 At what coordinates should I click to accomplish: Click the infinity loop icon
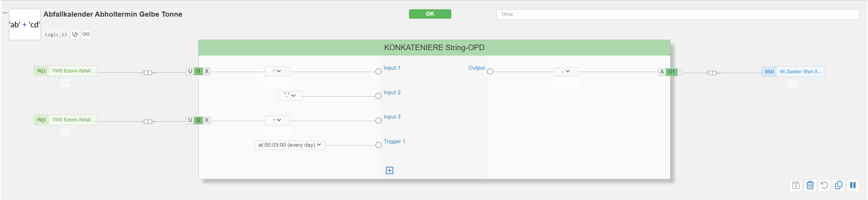[x=86, y=34]
